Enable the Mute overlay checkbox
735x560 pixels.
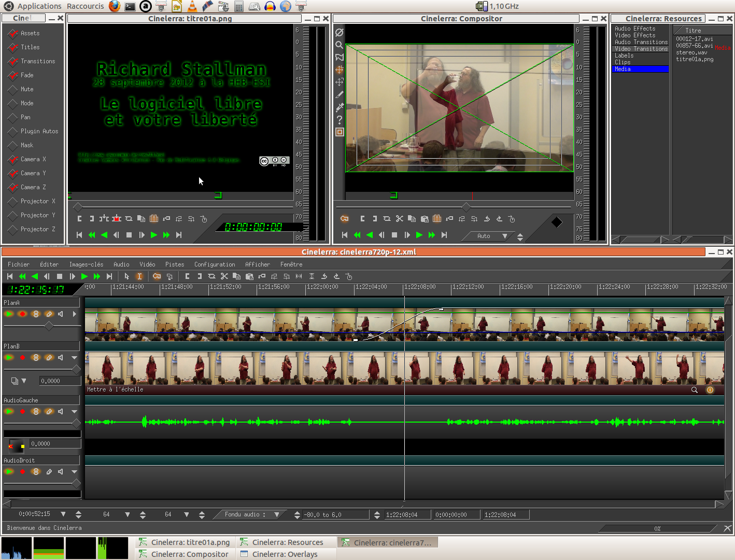[13, 89]
